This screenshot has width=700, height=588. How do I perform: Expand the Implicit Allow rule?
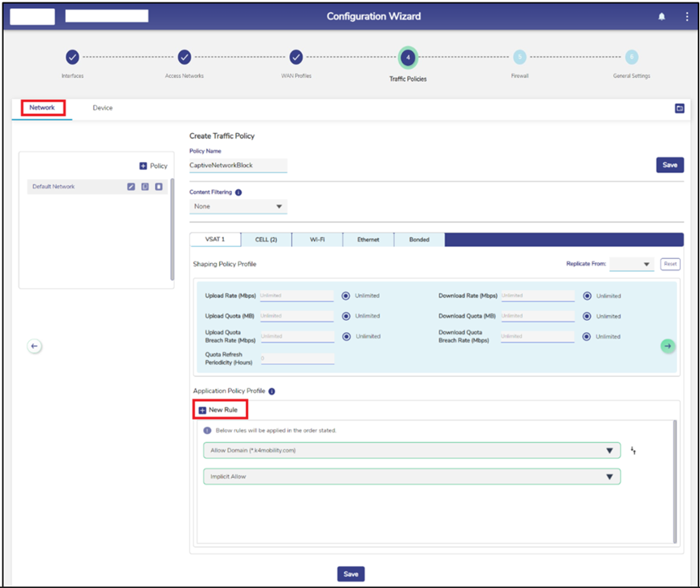click(610, 477)
